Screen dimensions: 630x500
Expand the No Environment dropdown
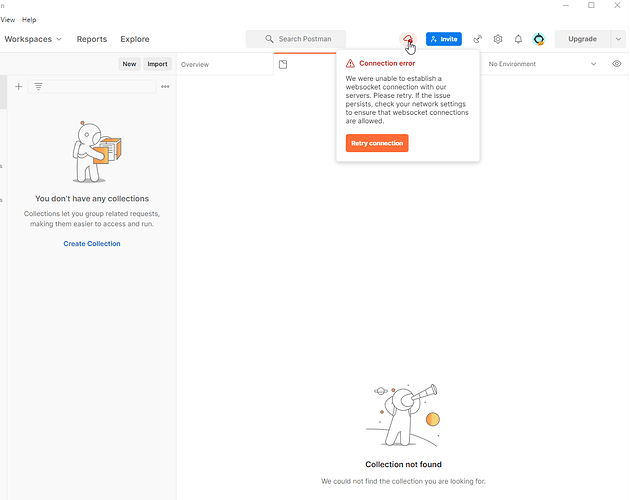coord(542,64)
